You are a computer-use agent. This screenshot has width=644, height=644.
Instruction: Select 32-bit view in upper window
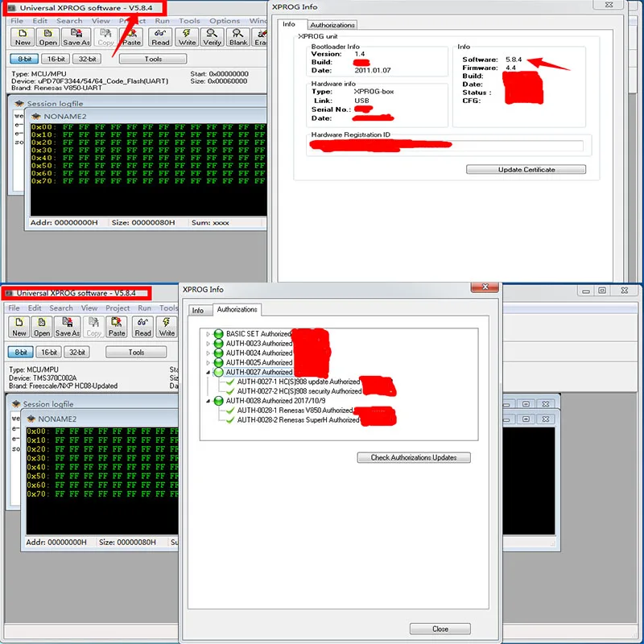click(x=87, y=59)
